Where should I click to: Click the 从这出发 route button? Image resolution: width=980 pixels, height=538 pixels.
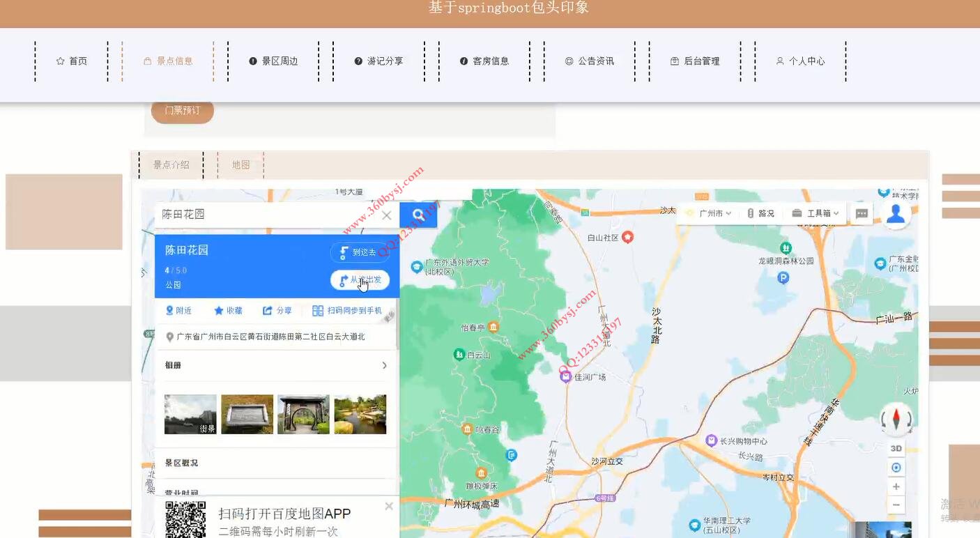pyautogui.click(x=360, y=280)
